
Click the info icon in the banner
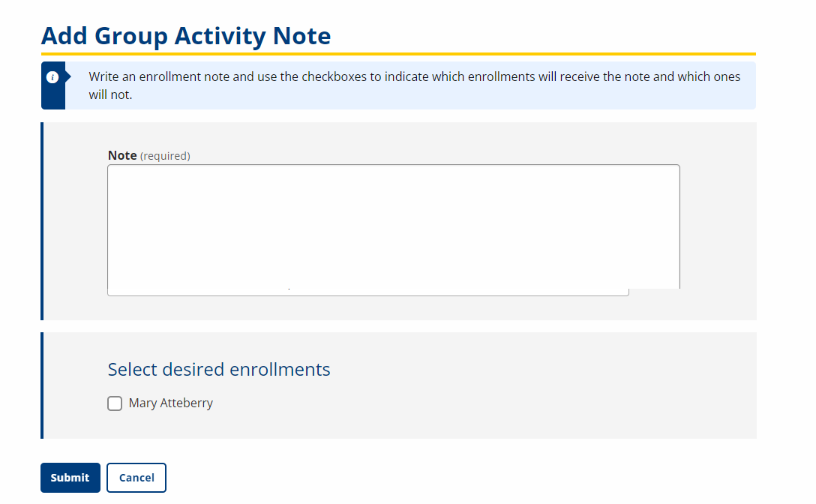click(52, 77)
